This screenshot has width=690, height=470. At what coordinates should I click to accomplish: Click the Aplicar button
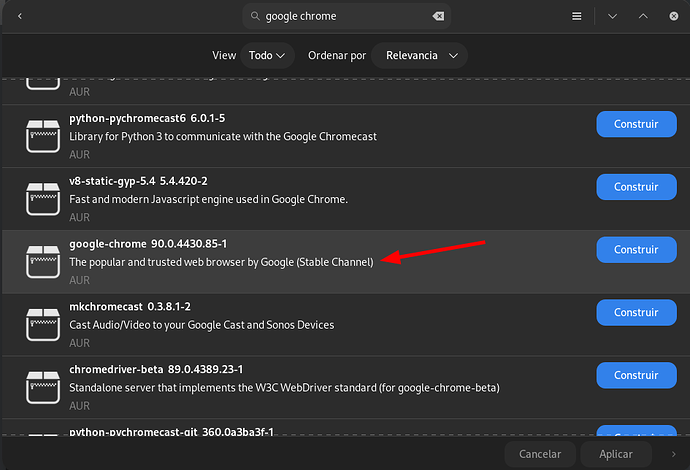[x=616, y=454]
